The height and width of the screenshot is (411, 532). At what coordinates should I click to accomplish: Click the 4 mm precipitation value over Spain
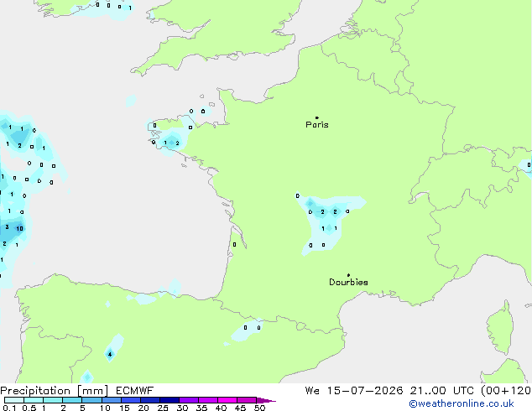[x=110, y=355]
